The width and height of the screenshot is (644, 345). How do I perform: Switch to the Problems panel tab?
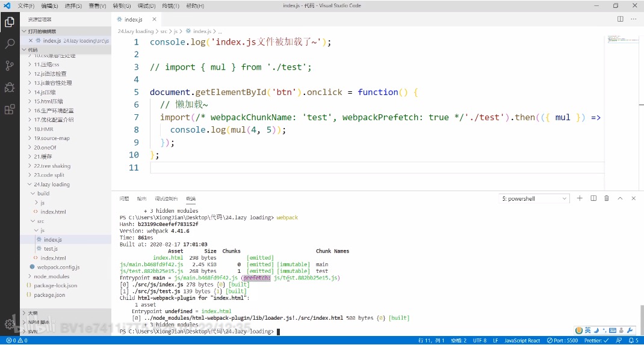pos(124,198)
